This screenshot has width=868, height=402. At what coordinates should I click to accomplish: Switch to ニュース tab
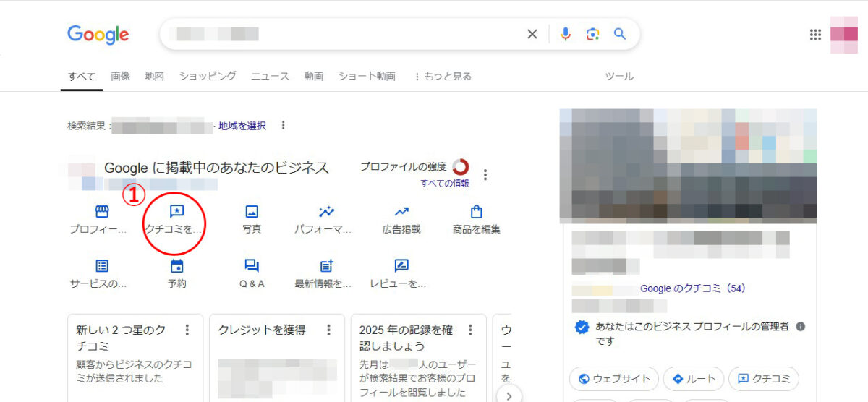point(271,76)
